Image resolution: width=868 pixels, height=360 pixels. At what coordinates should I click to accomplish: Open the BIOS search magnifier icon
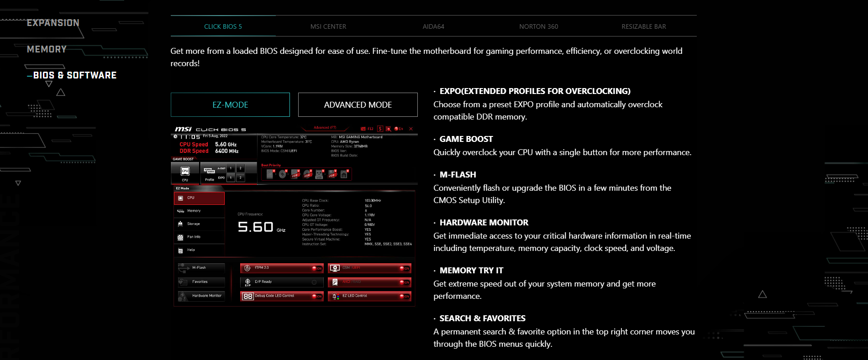388,129
